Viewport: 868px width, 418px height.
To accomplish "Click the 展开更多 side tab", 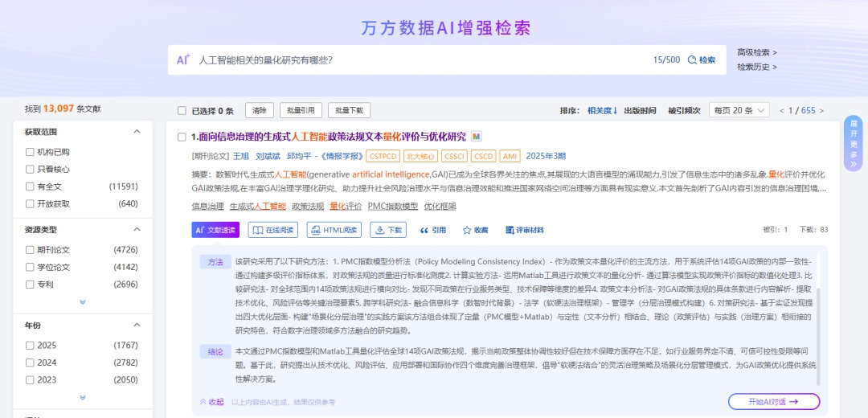I will click(x=853, y=143).
